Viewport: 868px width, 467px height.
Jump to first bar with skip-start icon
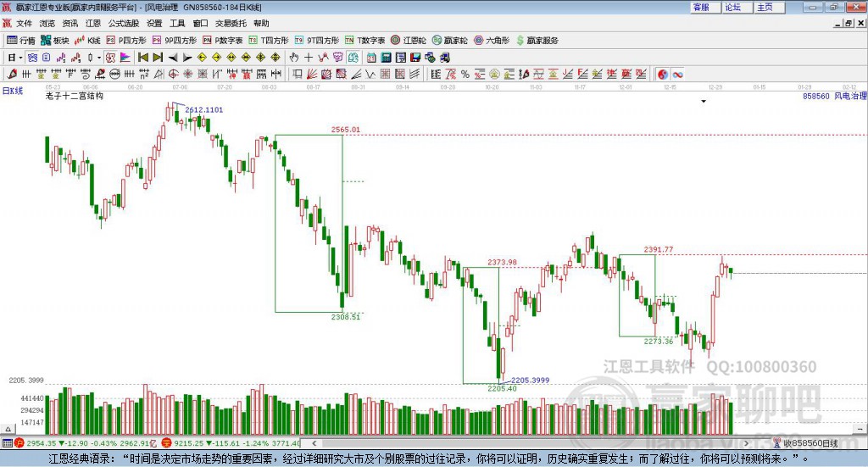[x=142, y=58]
